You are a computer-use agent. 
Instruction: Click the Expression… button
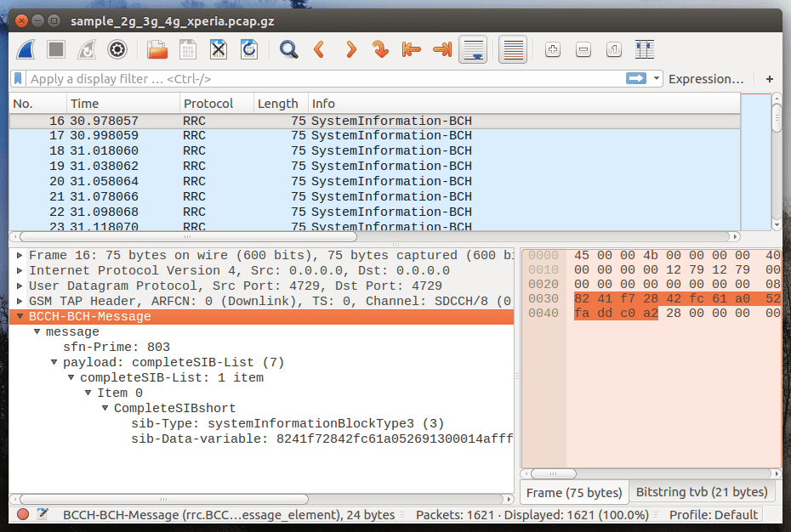[706, 79]
